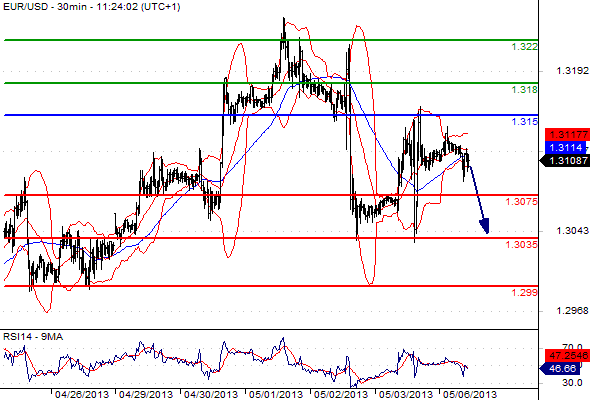590x400 pixels.
Task: Click the RSI14 - 9MA indicator title
Action: pos(33,337)
